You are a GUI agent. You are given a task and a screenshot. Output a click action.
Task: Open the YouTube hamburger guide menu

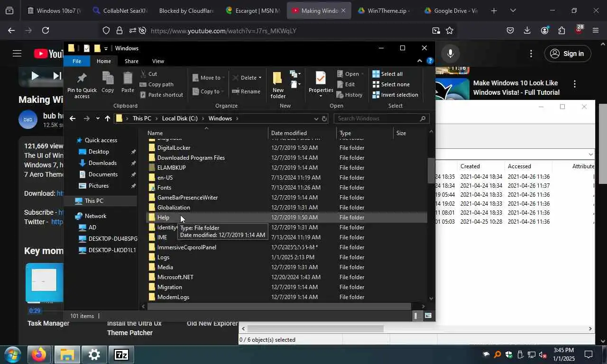(x=17, y=54)
